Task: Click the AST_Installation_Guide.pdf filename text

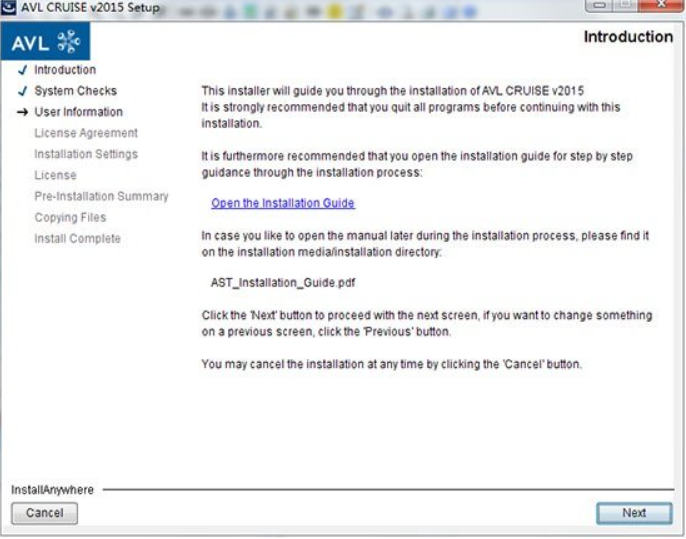Action: point(283,283)
